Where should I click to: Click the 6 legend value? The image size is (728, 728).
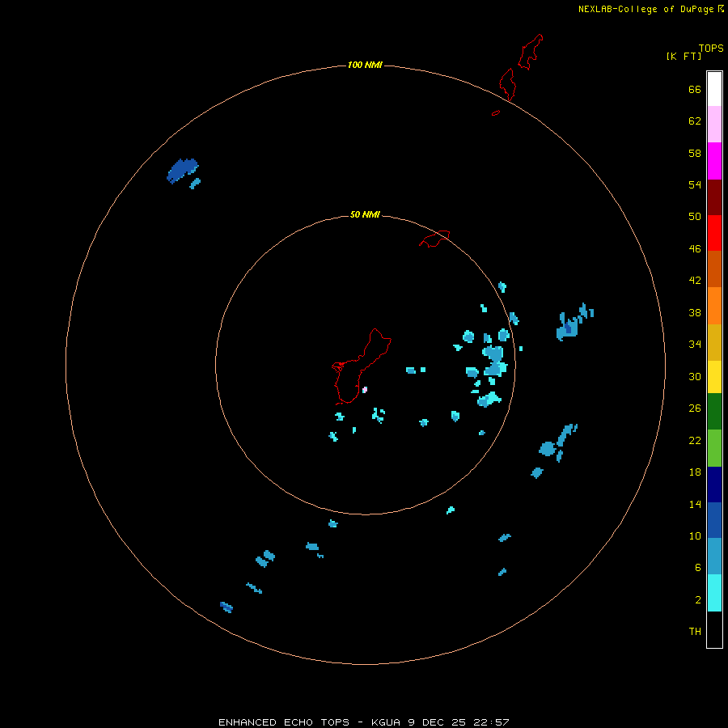698,567
